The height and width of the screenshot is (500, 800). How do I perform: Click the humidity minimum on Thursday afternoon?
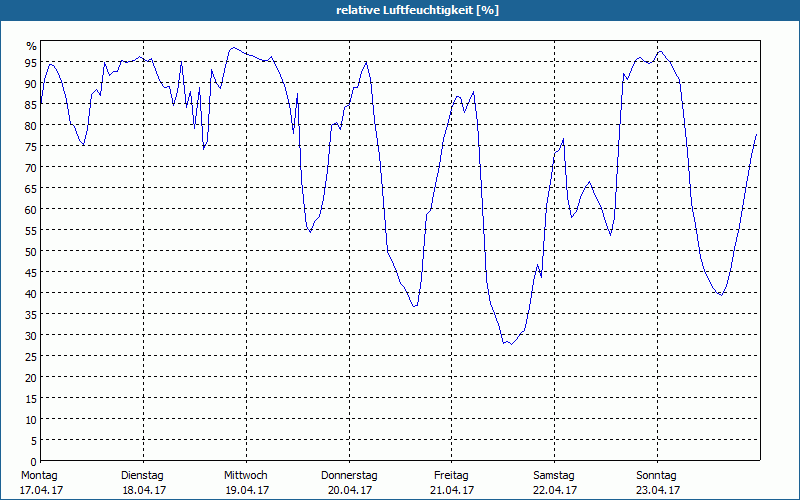[x=414, y=306]
